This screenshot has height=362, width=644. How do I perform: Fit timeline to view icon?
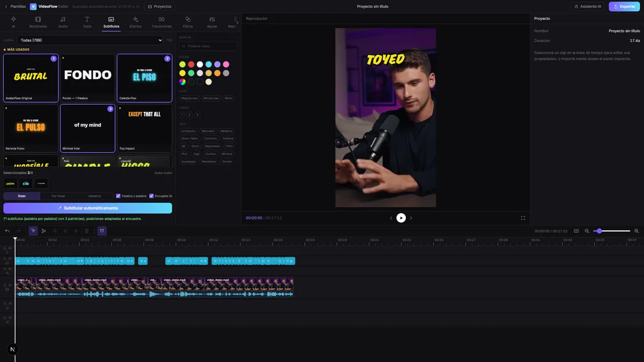(x=576, y=231)
